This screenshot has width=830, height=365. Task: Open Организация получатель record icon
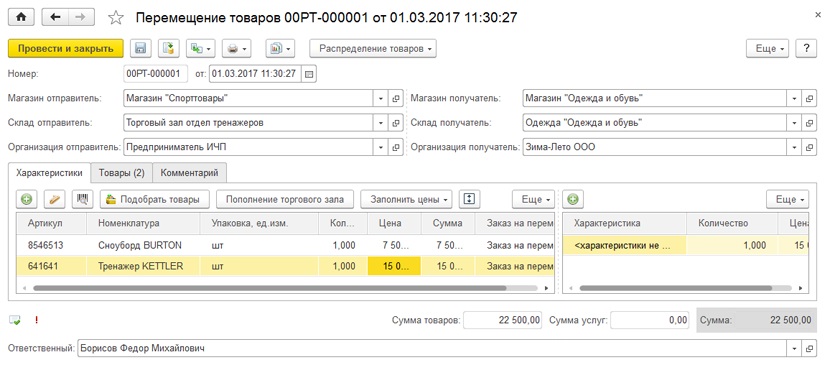809,147
